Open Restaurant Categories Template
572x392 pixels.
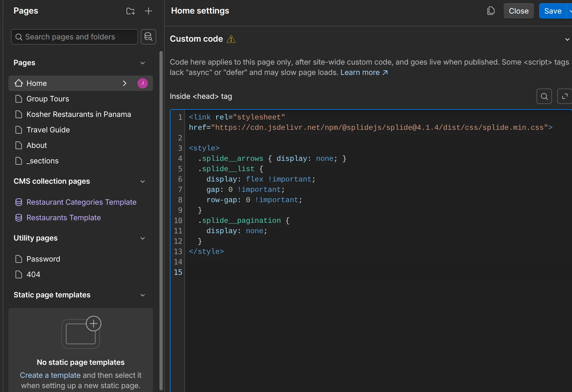[81, 202]
